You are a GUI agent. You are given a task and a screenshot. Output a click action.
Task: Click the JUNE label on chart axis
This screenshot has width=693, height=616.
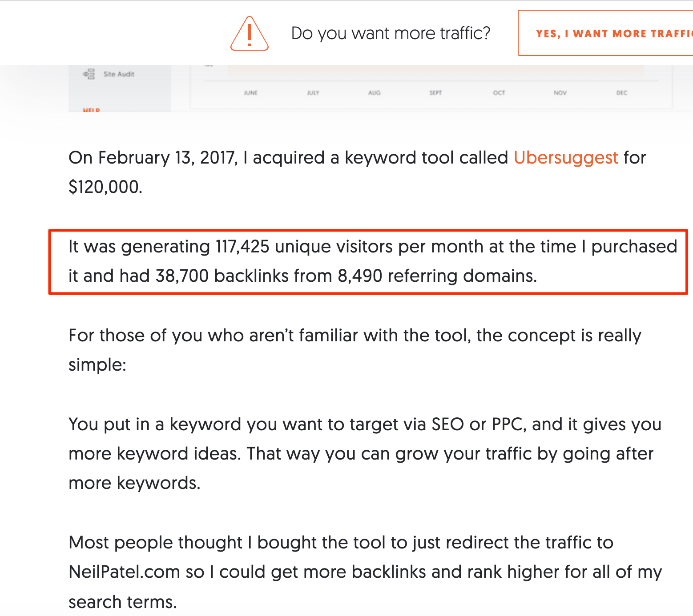click(250, 93)
